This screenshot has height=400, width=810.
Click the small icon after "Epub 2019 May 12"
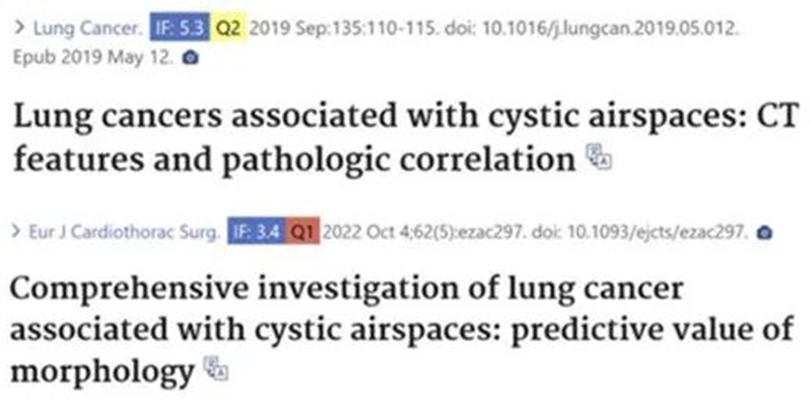click(193, 59)
